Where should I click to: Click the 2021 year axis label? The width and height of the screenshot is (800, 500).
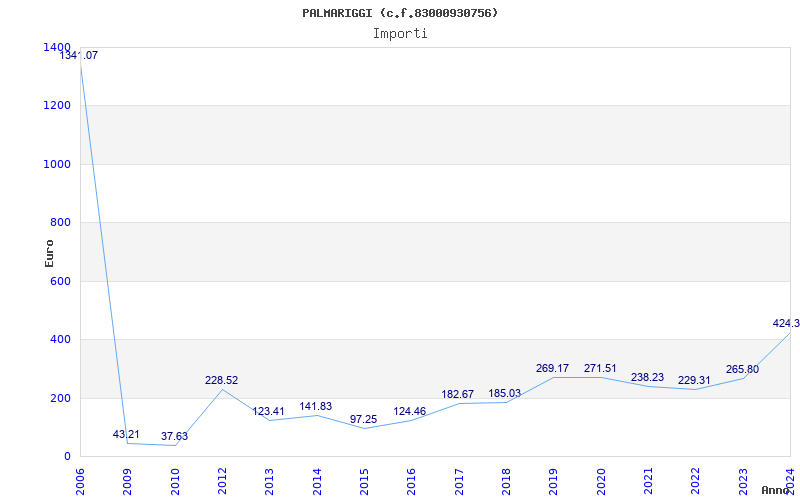tap(648, 482)
